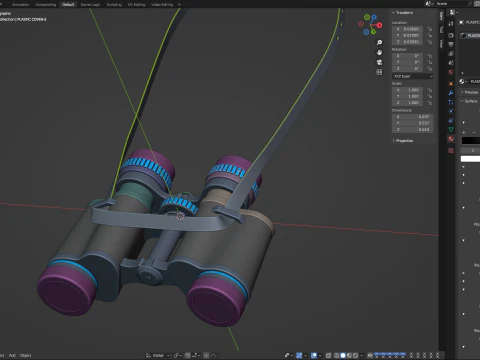Open the XYZ Euler rotation mode dropdown
Screen dimensions: 480x360
point(412,76)
